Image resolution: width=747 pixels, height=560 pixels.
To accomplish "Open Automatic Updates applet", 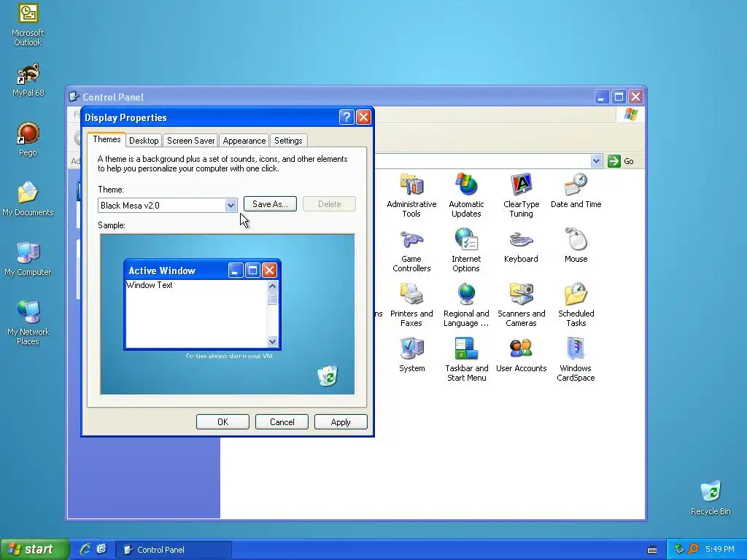I will point(466,195).
